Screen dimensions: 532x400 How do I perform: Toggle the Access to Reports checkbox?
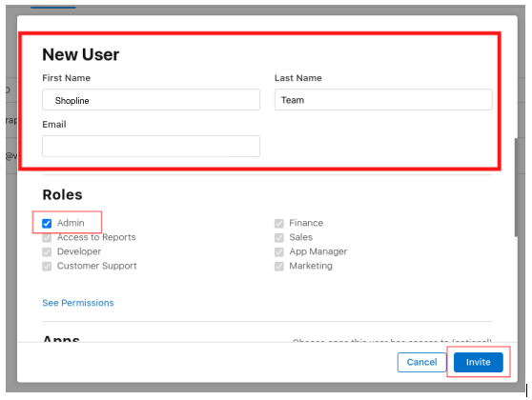[47, 238]
